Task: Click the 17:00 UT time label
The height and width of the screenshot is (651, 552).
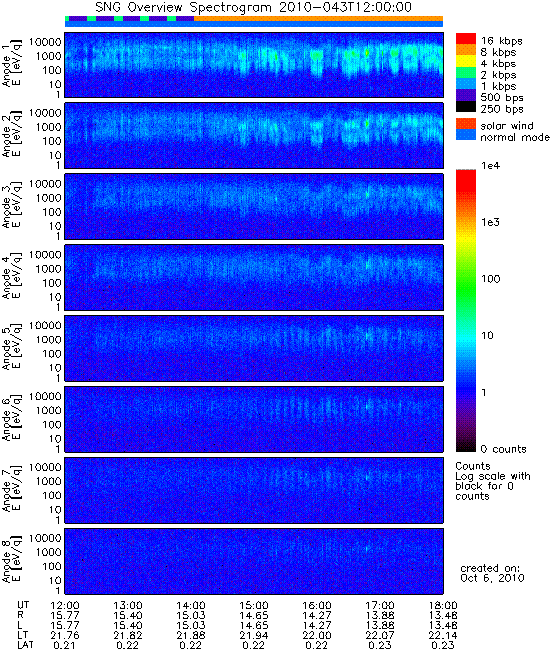Action: (x=380, y=605)
